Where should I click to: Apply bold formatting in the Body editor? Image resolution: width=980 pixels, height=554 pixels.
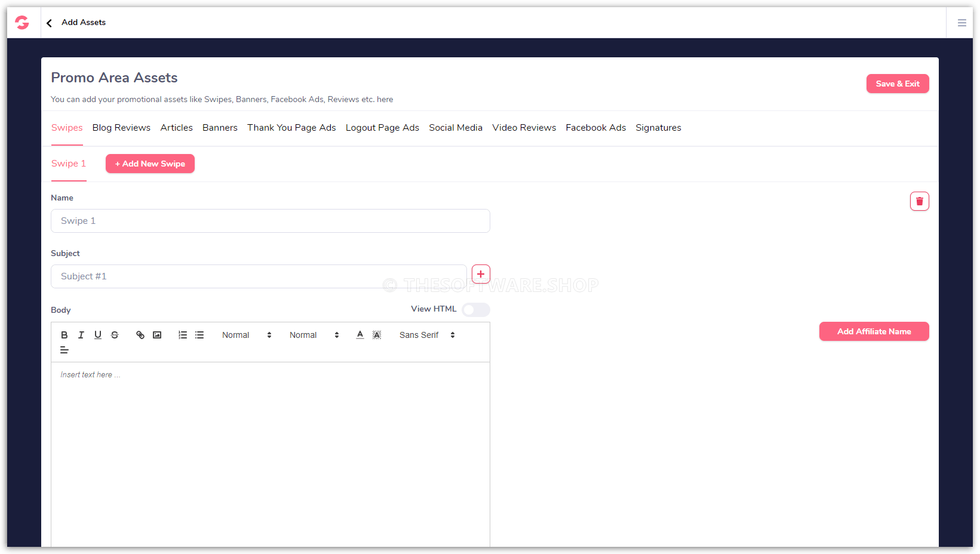[64, 335]
